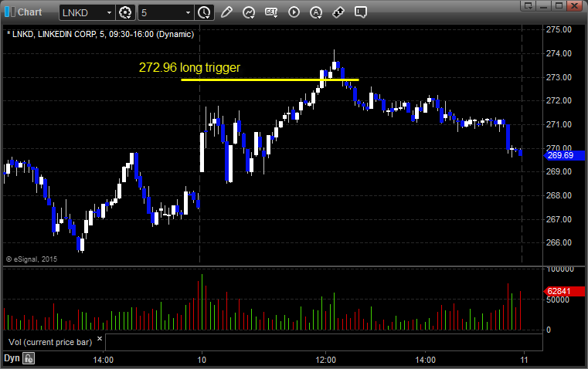Click the blue 269.69 current price tag
The height and width of the screenshot is (369, 588).
pos(564,155)
